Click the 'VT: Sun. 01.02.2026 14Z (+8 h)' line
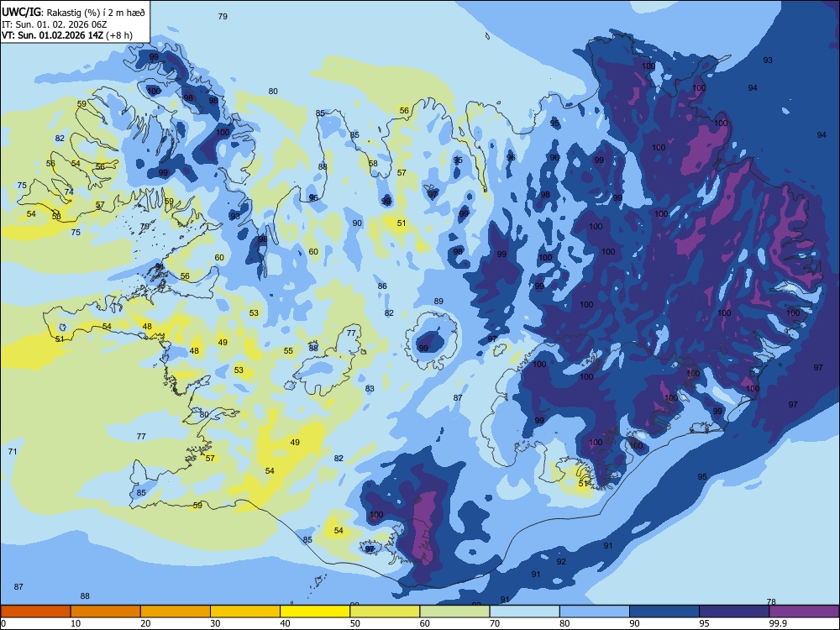The height and width of the screenshot is (630, 840). pyautogui.click(x=67, y=35)
